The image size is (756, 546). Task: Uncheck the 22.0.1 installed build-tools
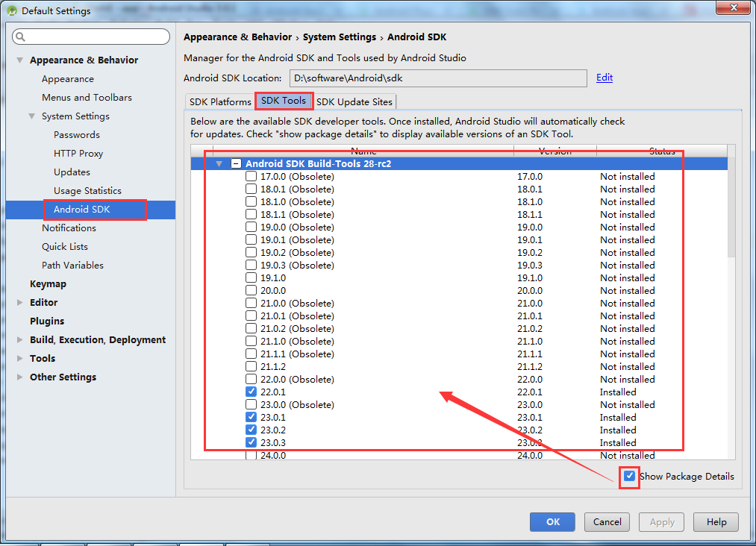coord(252,392)
